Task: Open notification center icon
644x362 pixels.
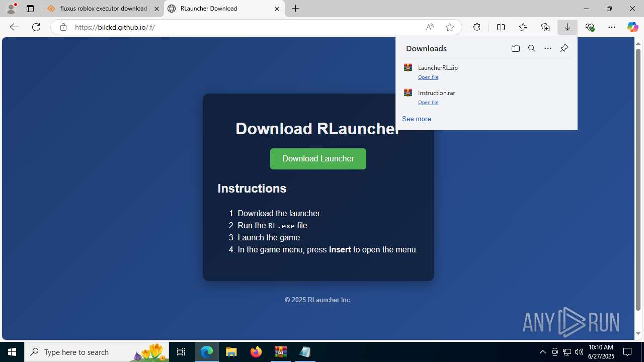Action: pos(627,352)
